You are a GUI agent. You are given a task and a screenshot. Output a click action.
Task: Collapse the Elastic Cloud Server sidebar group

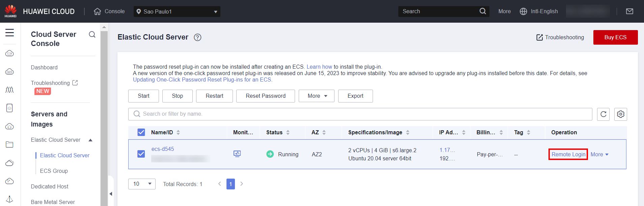pyautogui.click(x=90, y=140)
